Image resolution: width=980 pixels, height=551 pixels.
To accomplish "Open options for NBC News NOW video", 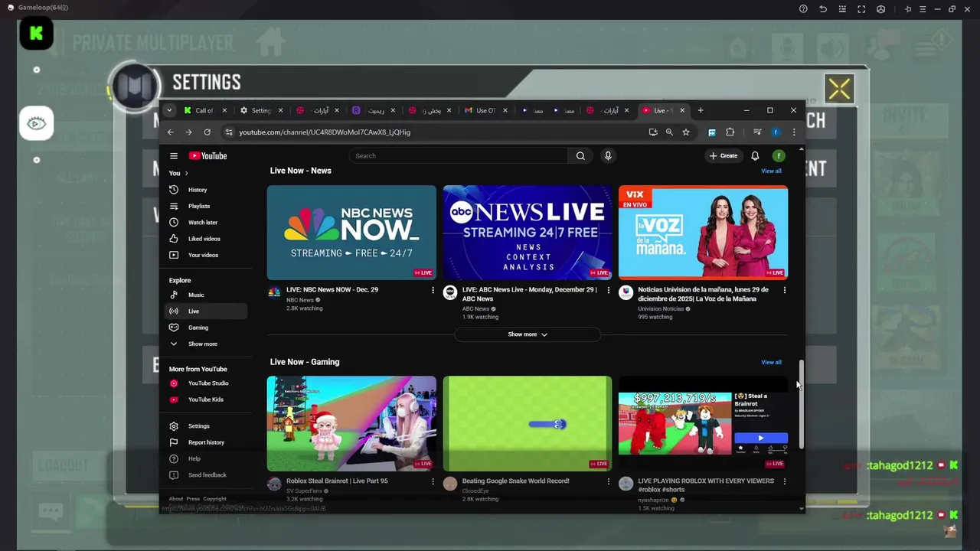I will coord(433,290).
